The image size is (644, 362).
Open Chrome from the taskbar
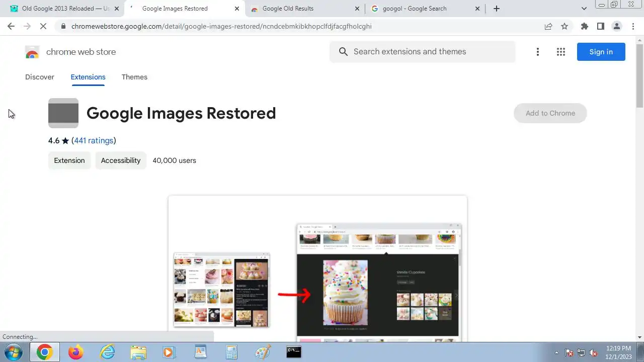coord(44,352)
